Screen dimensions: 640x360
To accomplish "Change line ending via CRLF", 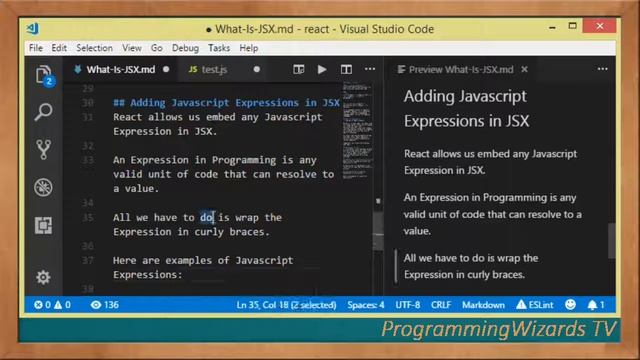I will 441,305.
